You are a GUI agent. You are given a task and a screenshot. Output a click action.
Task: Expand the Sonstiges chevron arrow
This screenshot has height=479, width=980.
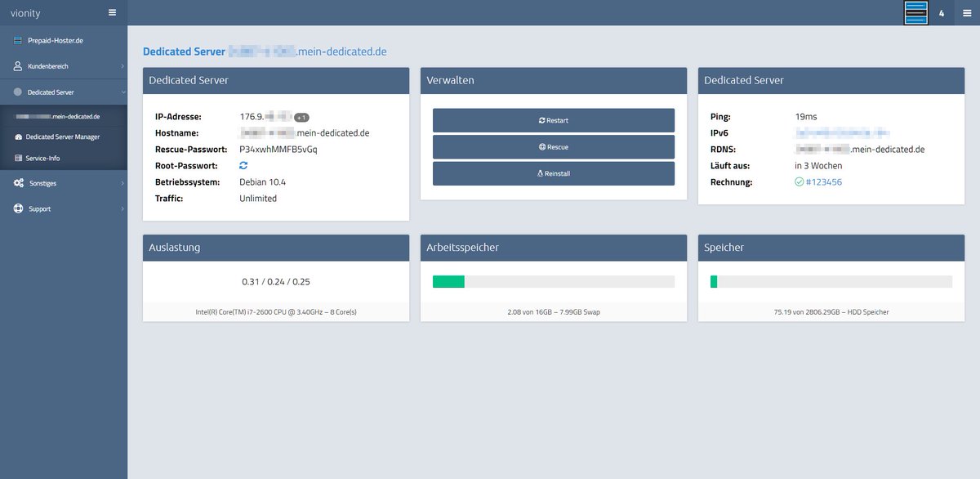[122, 183]
